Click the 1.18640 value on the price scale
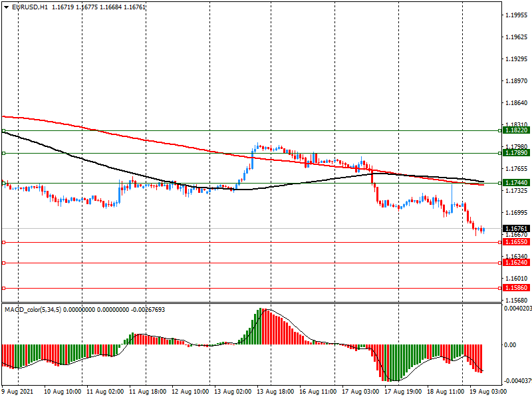The image size is (532, 399). (517, 103)
